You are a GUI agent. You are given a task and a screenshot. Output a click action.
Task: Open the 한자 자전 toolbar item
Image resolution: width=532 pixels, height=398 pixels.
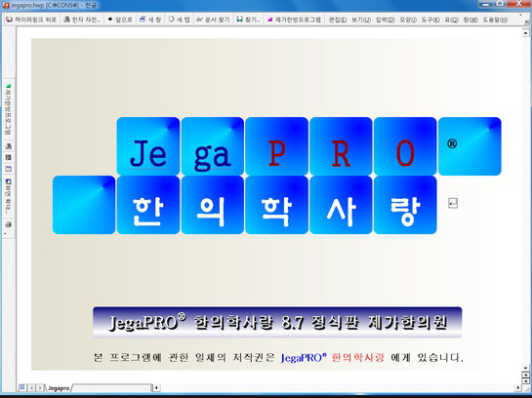(82, 20)
